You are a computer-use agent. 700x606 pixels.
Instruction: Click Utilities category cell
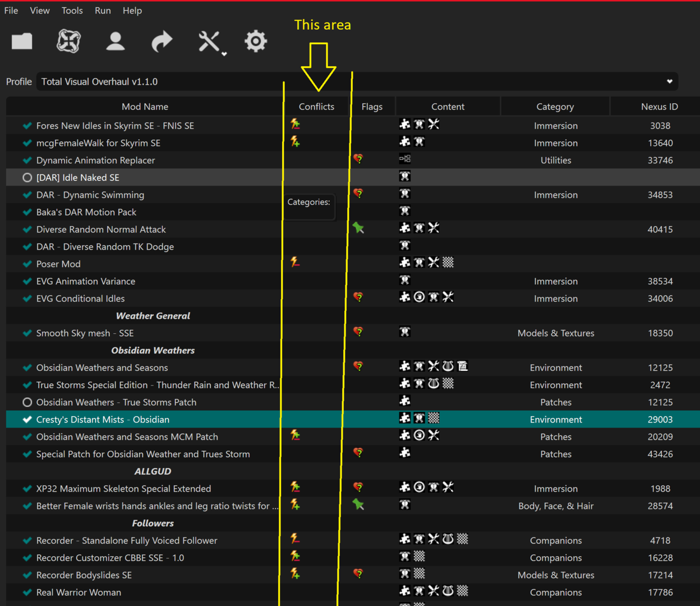(556, 160)
